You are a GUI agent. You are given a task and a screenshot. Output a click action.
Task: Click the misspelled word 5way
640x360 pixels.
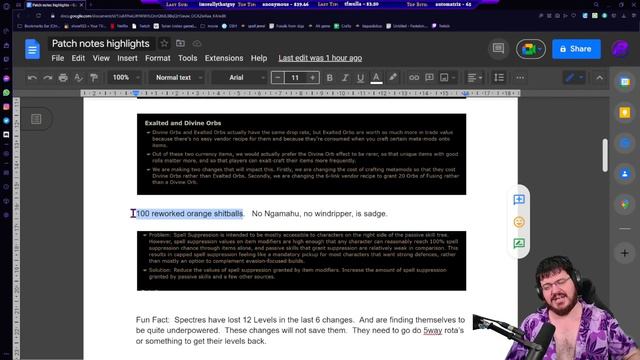point(433,330)
